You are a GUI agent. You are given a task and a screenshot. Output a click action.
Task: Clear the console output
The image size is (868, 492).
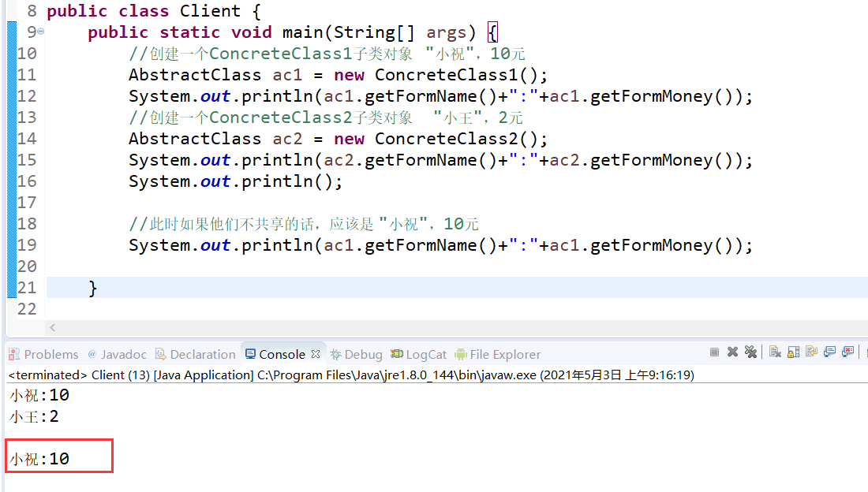pos(775,352)
